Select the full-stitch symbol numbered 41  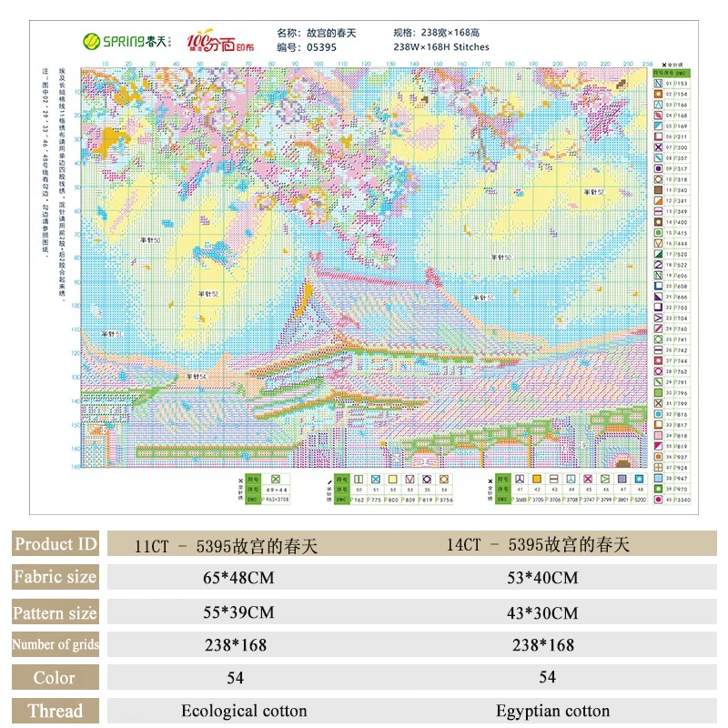point(520,479)
